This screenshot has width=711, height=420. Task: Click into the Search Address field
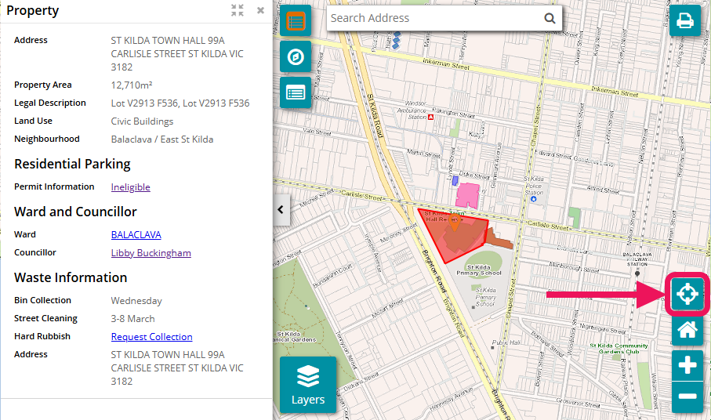click(435, 18)
